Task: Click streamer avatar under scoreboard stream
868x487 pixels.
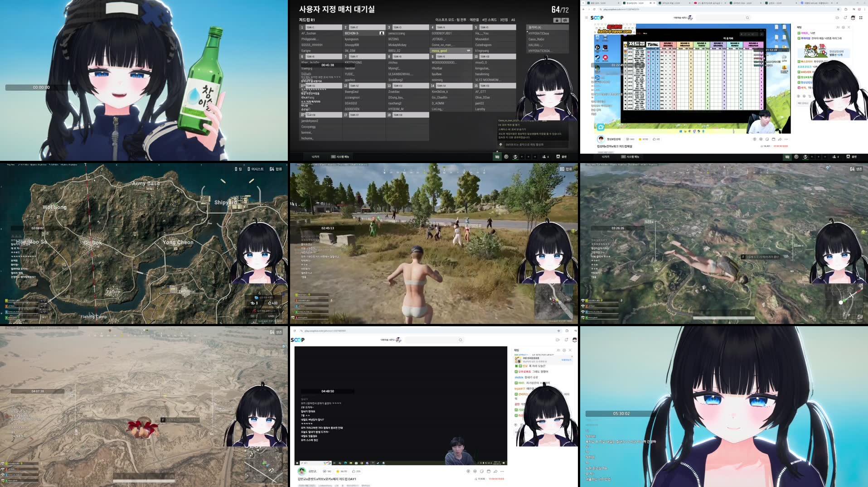Action: (x=601, y=139)
